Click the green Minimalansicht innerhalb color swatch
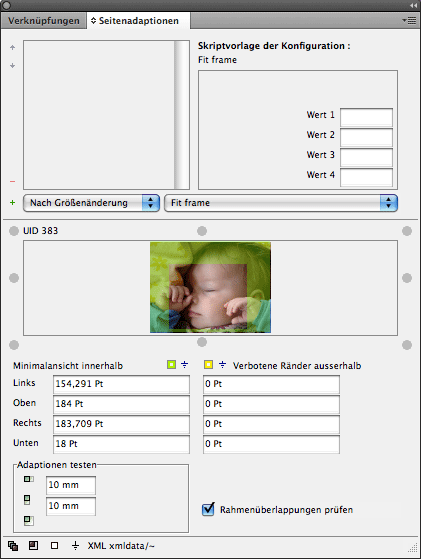421x559 pixels. (x=171, y=365)
